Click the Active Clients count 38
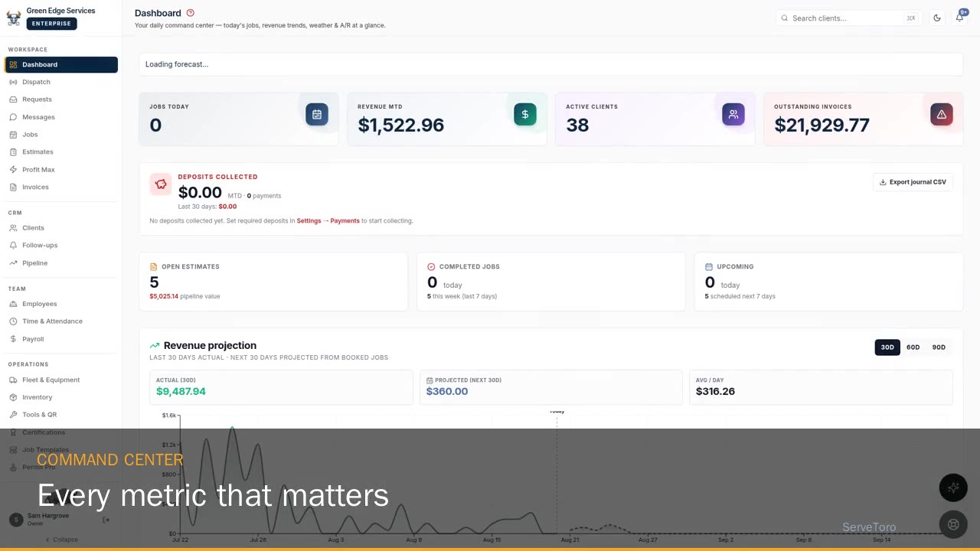Image resolution: width=980 pixels, height=551 pixels. pyautogui.click(x=577, y=125)
